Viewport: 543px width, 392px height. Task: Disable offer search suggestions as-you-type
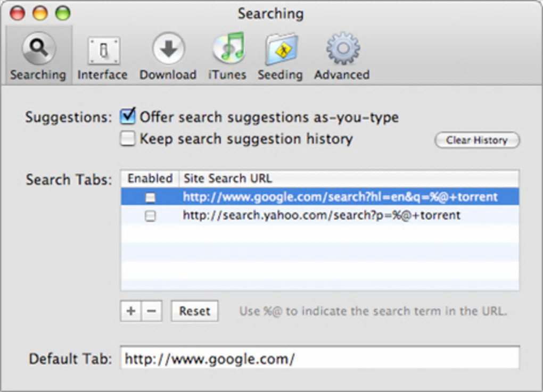(128, 116)
